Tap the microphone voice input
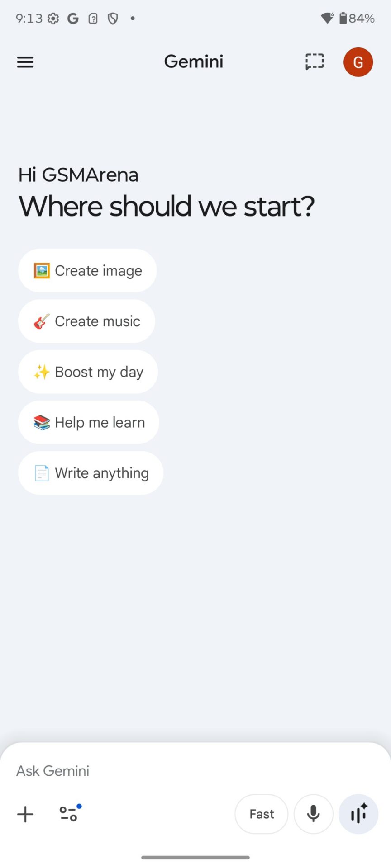391x868 pixels. tap(313, 814)
